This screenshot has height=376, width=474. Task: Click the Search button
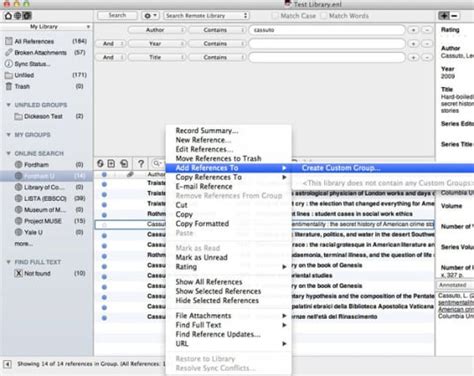point(117,15)
